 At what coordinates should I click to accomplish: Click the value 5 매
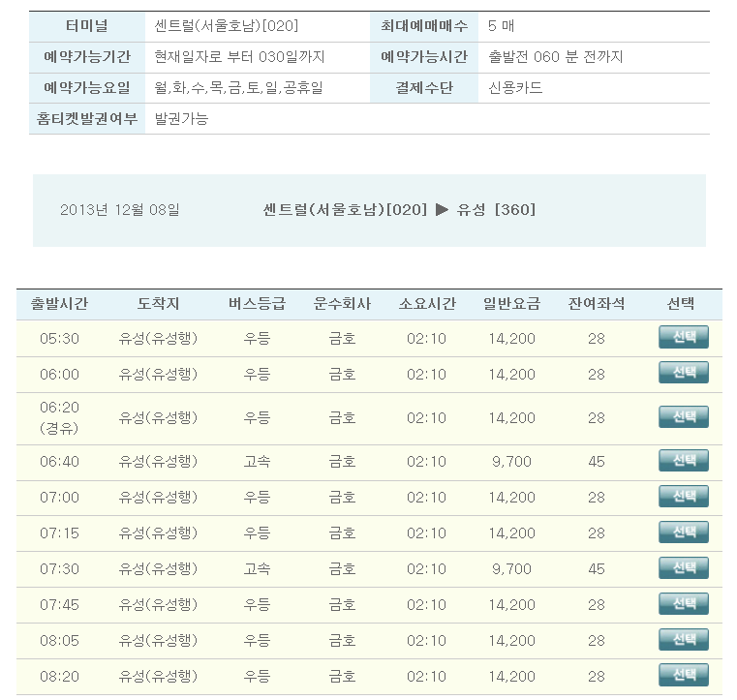coord(501,26)
